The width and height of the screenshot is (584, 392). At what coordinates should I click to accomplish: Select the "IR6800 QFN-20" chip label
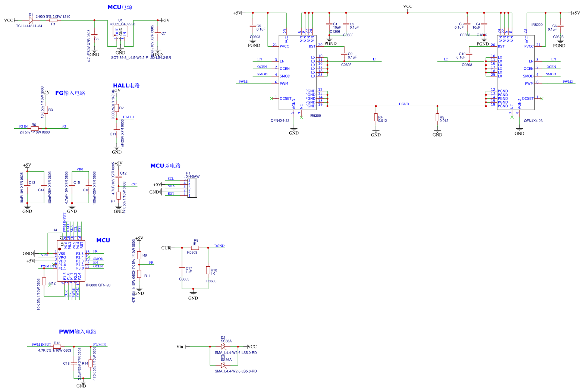pyautogui.click(x=98, y=285)
